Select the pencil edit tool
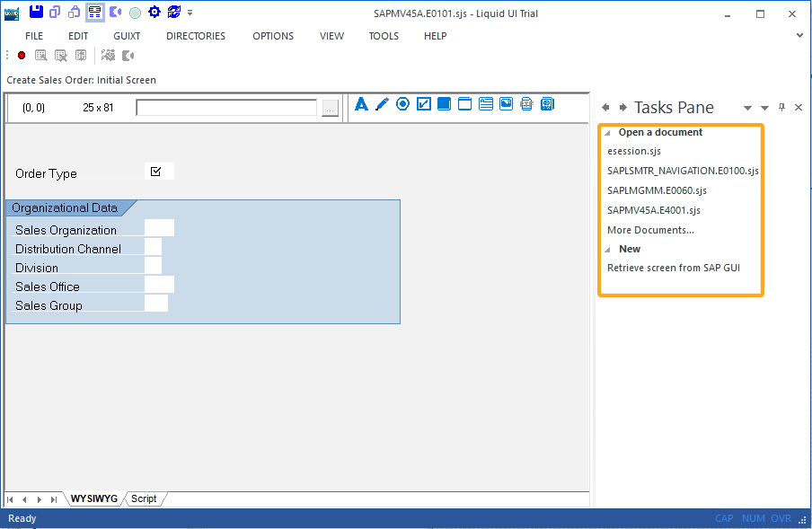Viewport: 812px width, 529px height. point(382,104)
